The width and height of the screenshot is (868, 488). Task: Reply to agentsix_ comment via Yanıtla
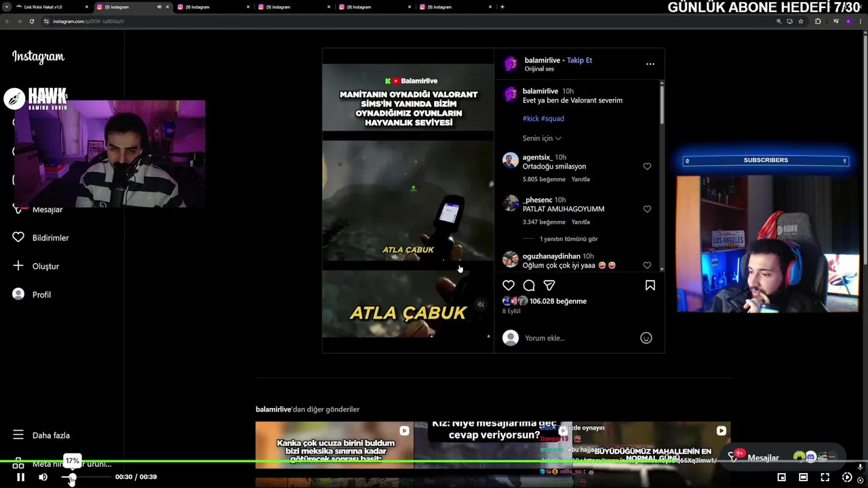tap(580, 180)
